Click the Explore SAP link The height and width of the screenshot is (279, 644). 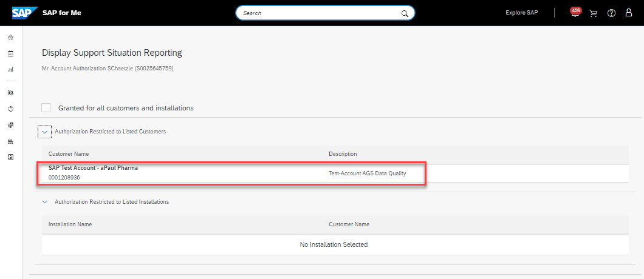pyautogui.click(x=521, y=13)
